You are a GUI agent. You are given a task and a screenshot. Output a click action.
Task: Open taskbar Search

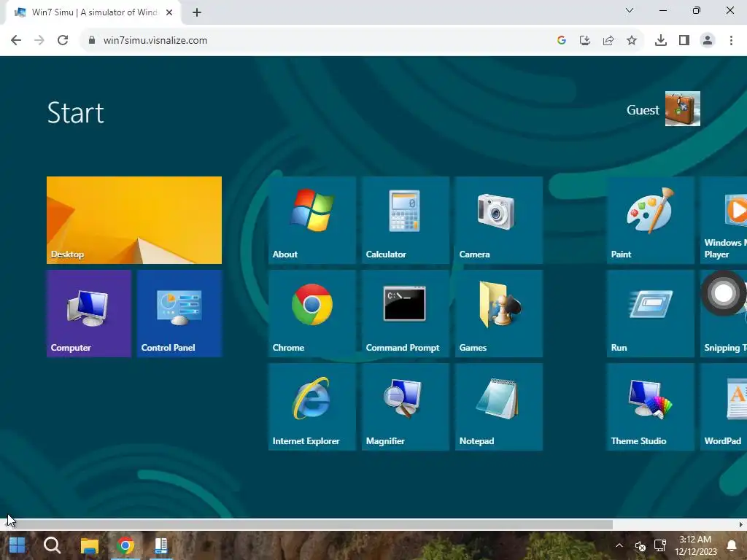click(53, 545)
